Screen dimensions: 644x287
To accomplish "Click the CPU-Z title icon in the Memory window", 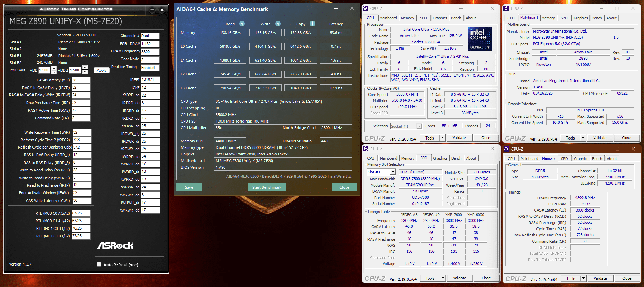I will click(x=507, y=149).
